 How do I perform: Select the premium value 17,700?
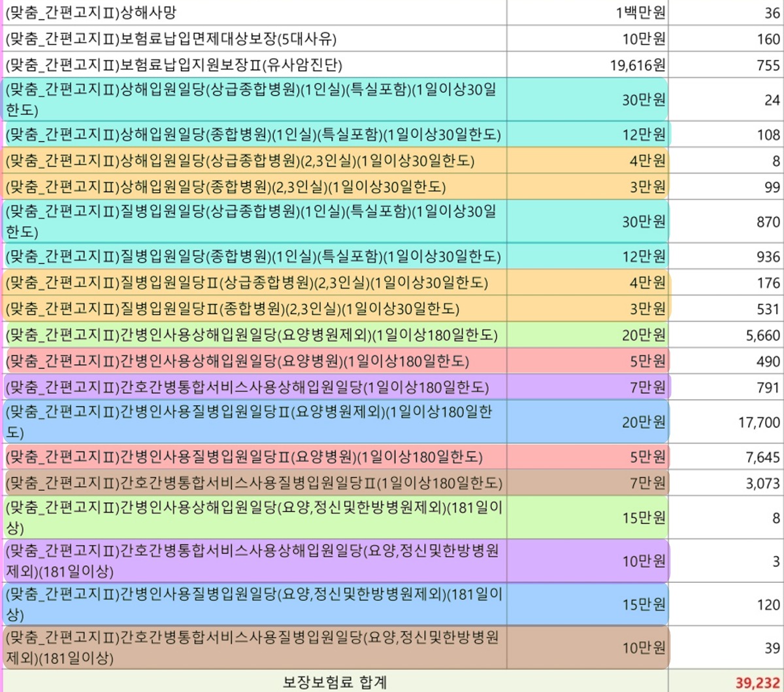click(x=759, y=423)
